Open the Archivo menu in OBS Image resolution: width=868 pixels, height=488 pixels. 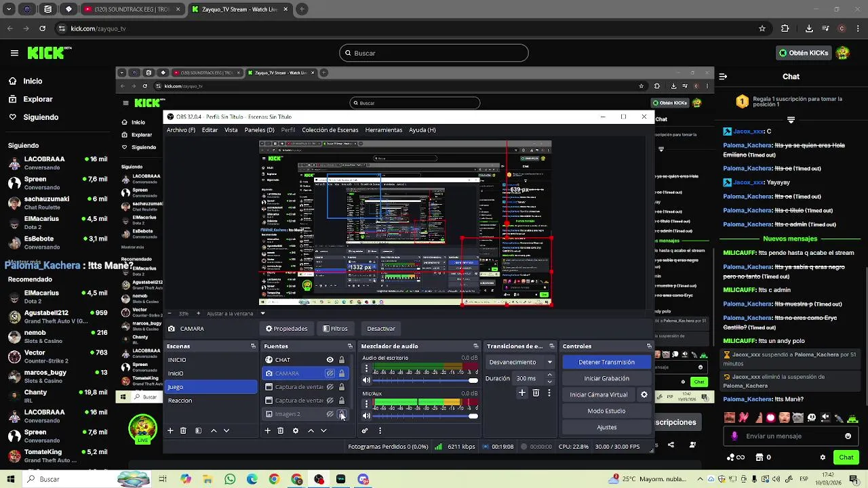click(x=181, y=129)
